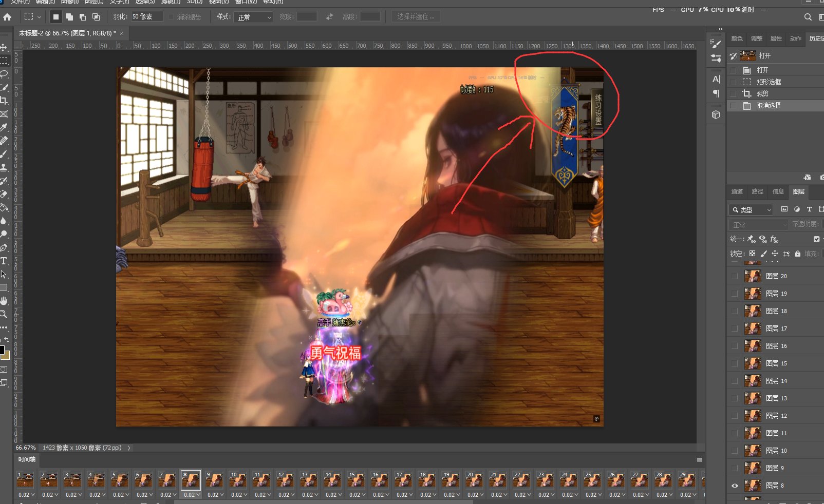Open the Character panel icon

click(716, 79)
